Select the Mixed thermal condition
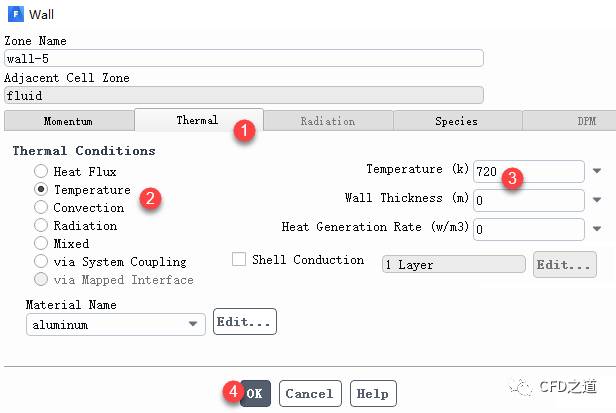The width and height of the screenshot is (616, 413). point(41,243)
